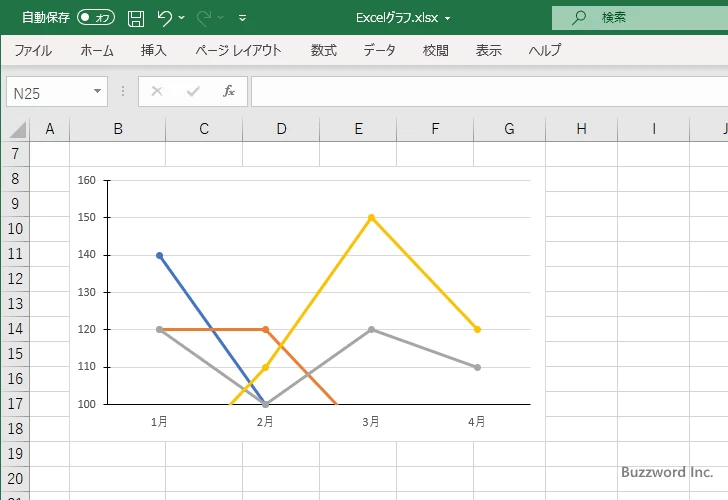Open the データ tab
728x500 pixels.
pos(379,50)
